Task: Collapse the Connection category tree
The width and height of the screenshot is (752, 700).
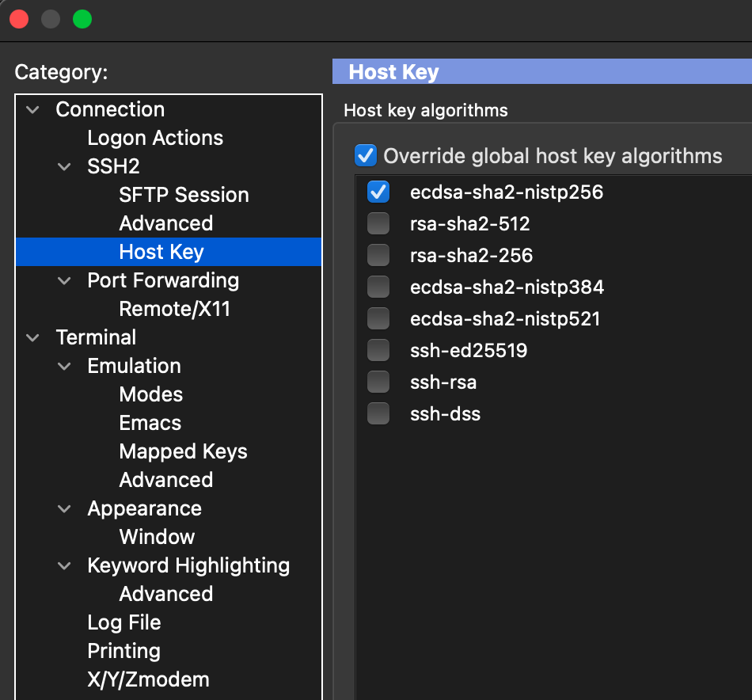Action: 33,110
